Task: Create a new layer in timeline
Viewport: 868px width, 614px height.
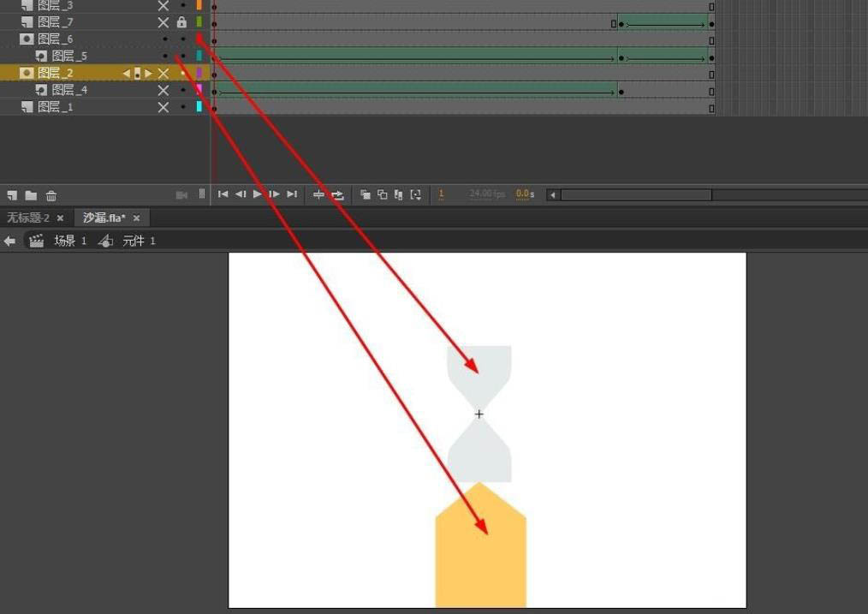Action: coord(12,195)
